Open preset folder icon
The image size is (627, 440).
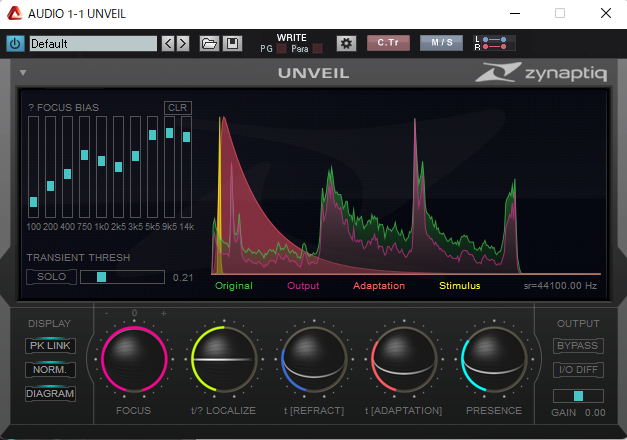pos(209,43)
